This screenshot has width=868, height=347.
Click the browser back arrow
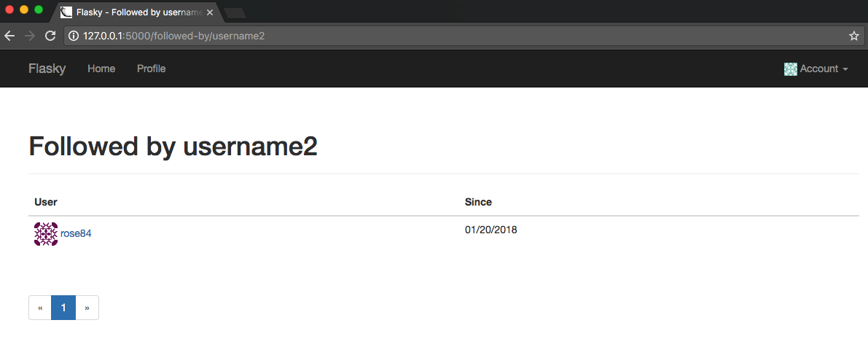[9, 36]
